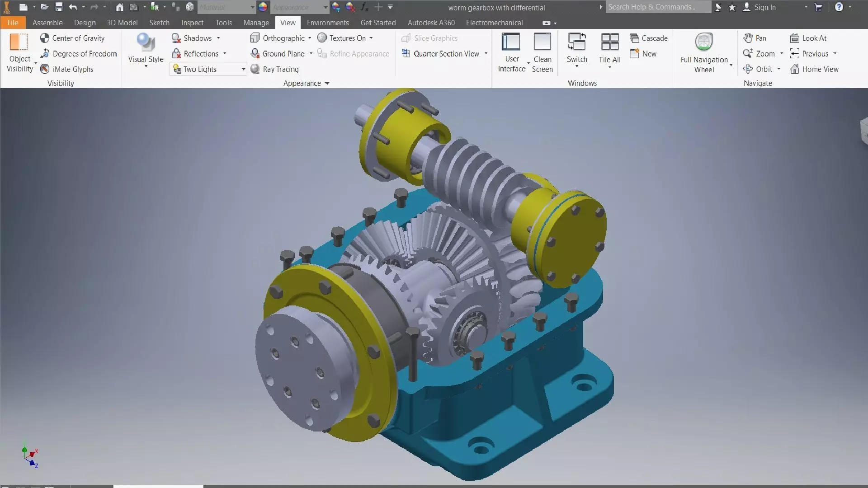
Task: Expand the Orthographic view dropdown arrow
Action: (310, 38)
